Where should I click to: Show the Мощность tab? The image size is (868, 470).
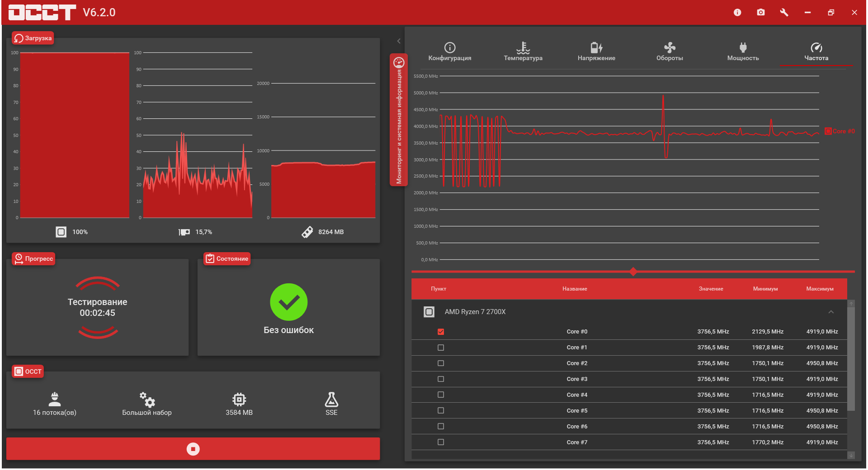[743, 52]
